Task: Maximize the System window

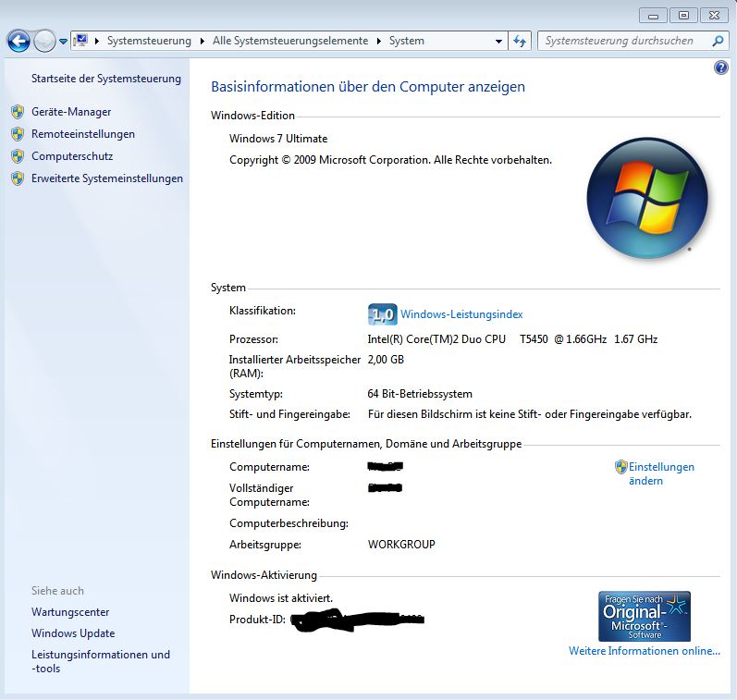Action: (684, 16)
